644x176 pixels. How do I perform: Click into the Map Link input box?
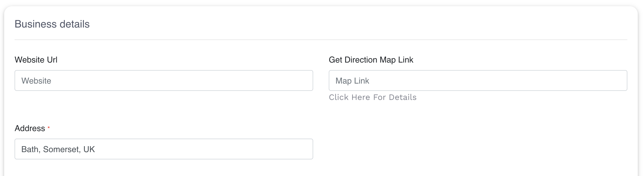pyautogui.click(x=478, y=80)
